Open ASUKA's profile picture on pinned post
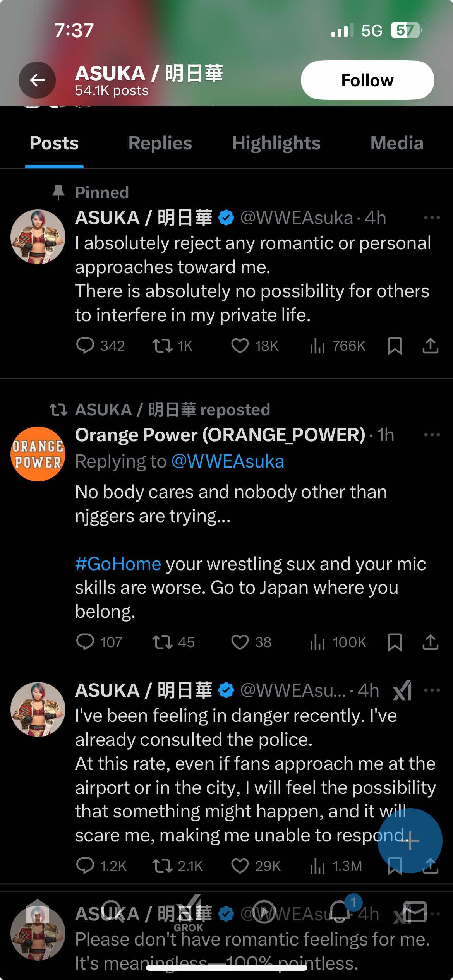453x980 pixels. click(38, 237)
